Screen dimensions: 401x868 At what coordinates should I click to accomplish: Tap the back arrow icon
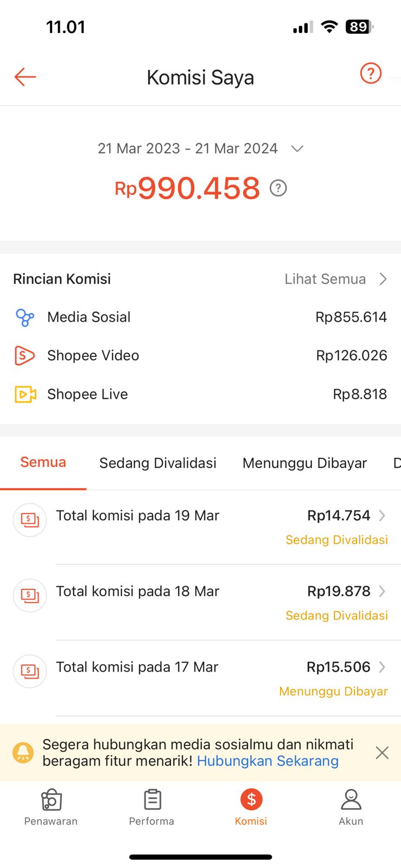click(25, 77)
